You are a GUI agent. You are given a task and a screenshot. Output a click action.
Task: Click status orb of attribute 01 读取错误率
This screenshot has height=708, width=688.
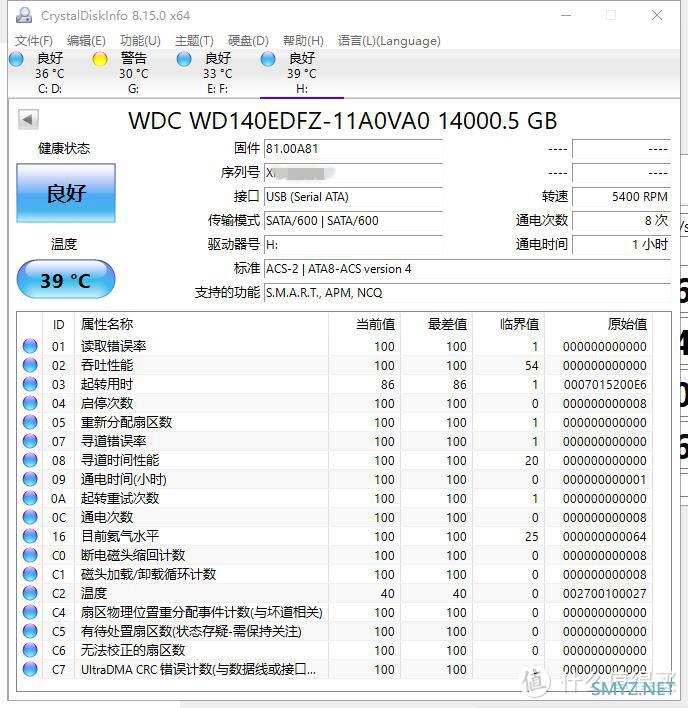click(30, 346)
